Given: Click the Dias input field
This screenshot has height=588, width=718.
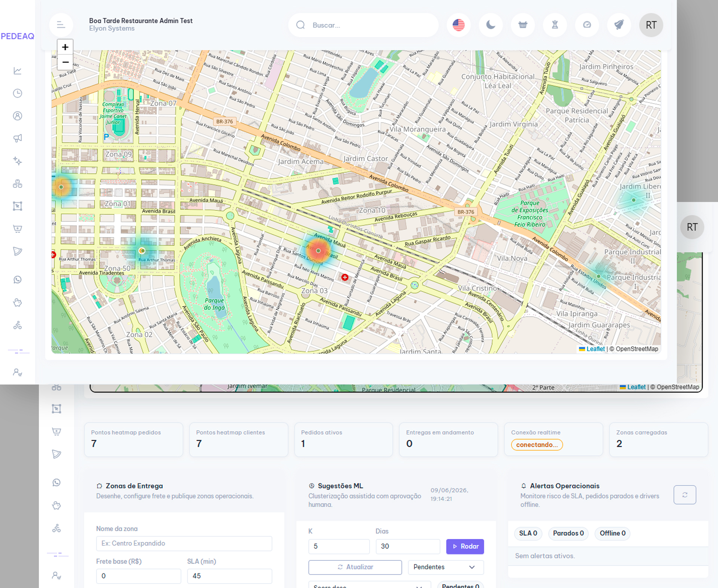Looking at the screenshot, I should click(x=408, y=546).
